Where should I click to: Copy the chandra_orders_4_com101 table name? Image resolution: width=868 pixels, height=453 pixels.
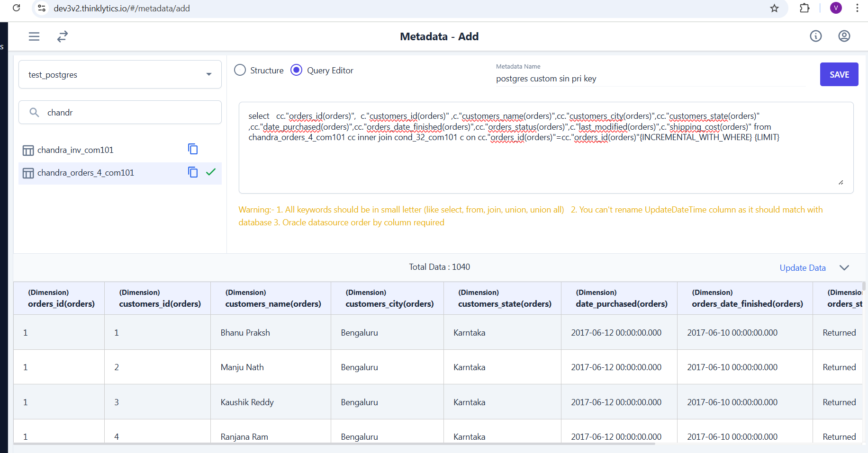(193, 172)
